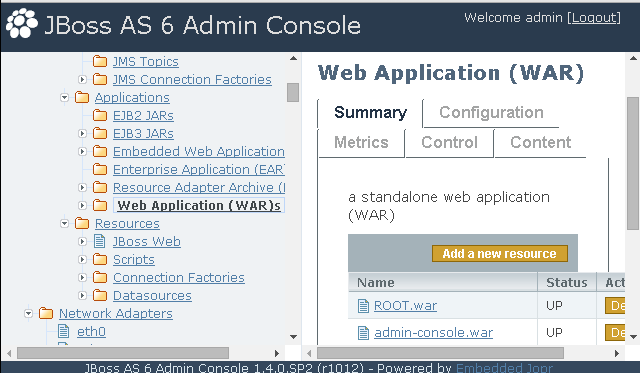Click content pane horizontal scroll left arrow
Image resolution: width=640 pixels, height=373 pixels.
tap(309, 353)
